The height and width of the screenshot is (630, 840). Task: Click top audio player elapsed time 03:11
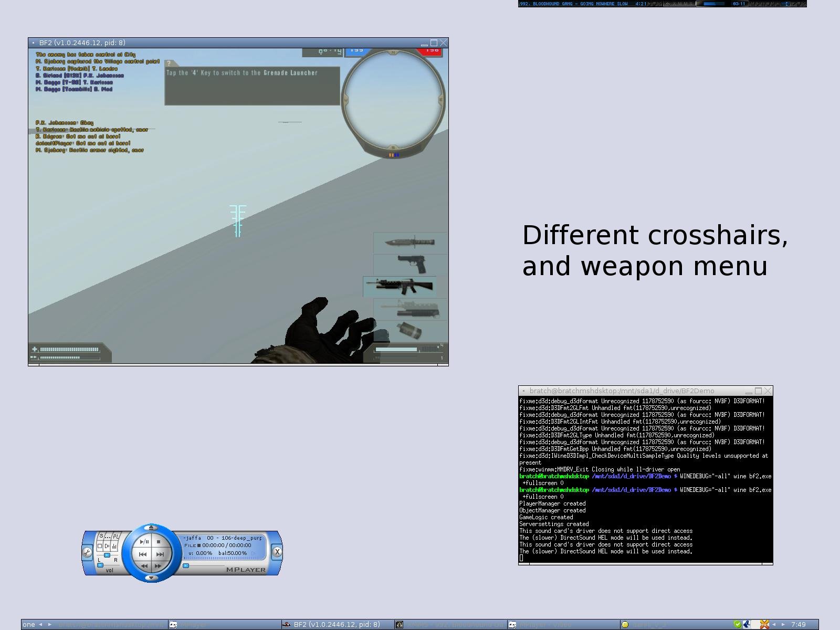tap(739, 4)
